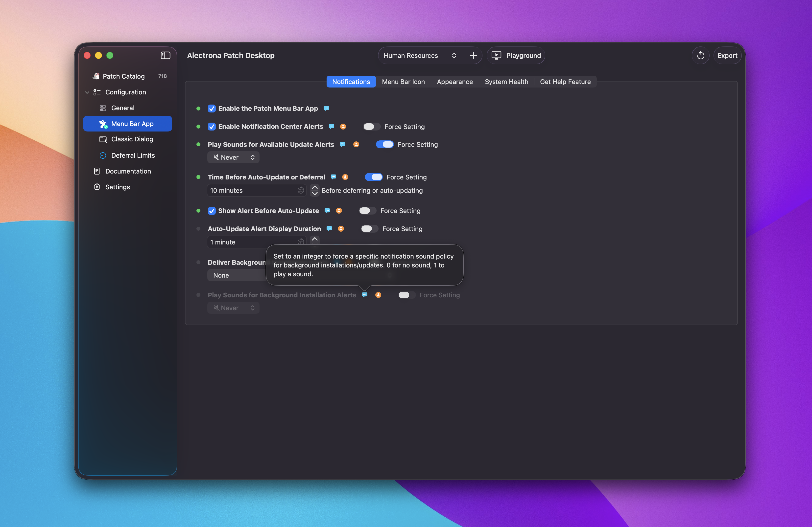Click user icon for Show Alert Before Auto-Update
This screenshot has width=812, height=527.
coord(339,211)
